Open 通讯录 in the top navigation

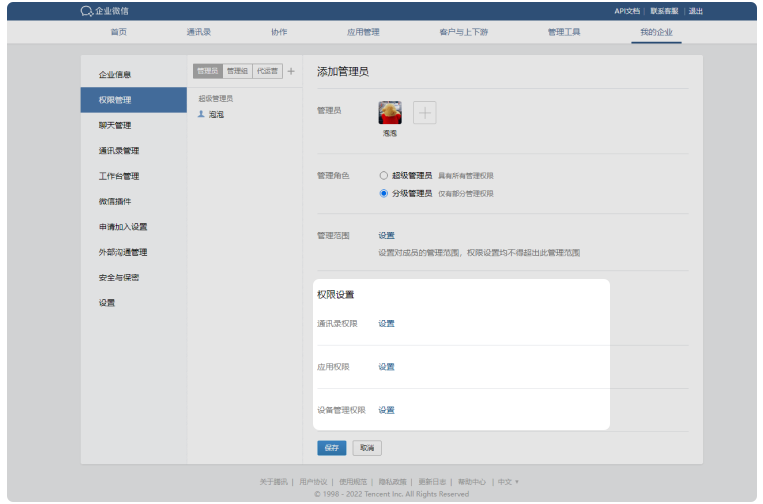pyautogui.click(x=198, y=32)
